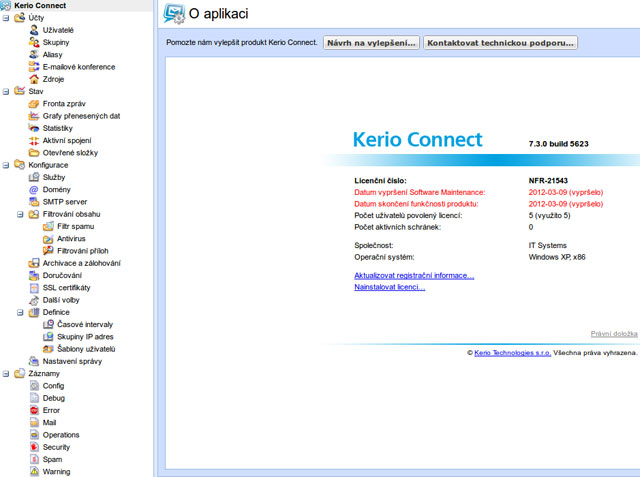The height and width of the screenshot is (477, 640).
Task: Click the Účty folder label
Action: click(36, 18)
